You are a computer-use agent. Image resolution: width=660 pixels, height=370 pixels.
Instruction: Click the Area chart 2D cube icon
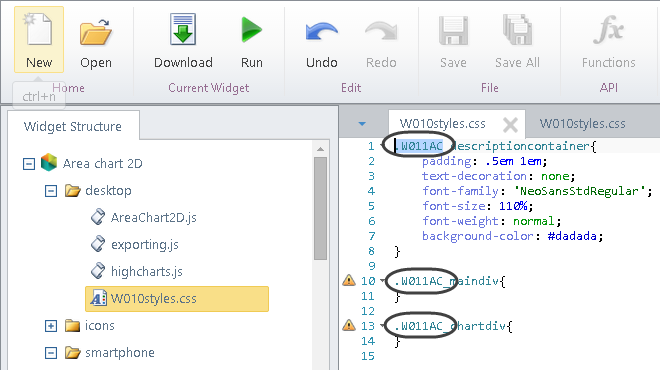coord(49,163)
